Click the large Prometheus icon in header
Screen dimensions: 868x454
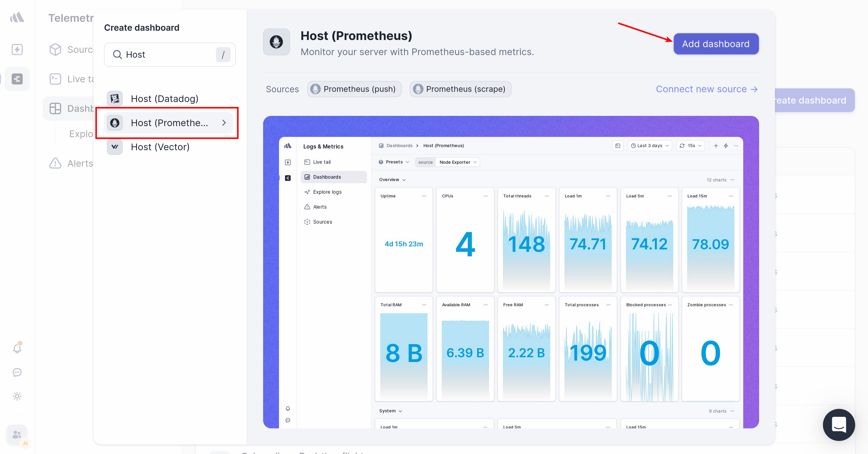click(x=276, y=42)
